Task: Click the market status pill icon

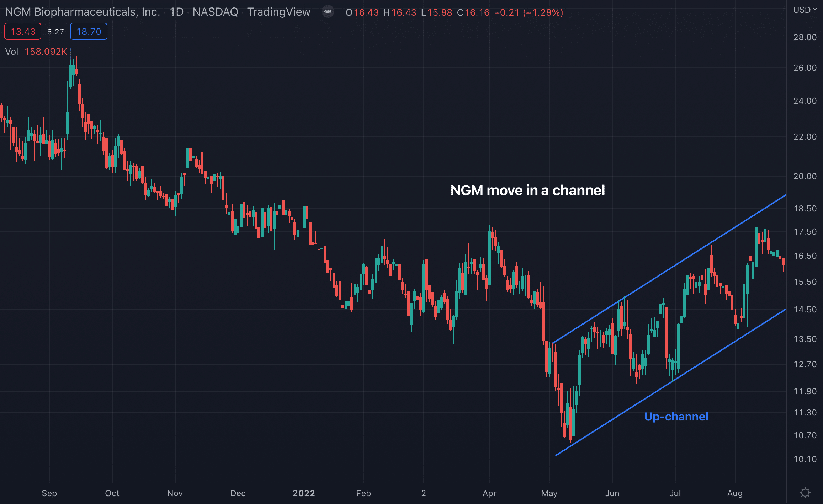Action: tap(328, 12)
